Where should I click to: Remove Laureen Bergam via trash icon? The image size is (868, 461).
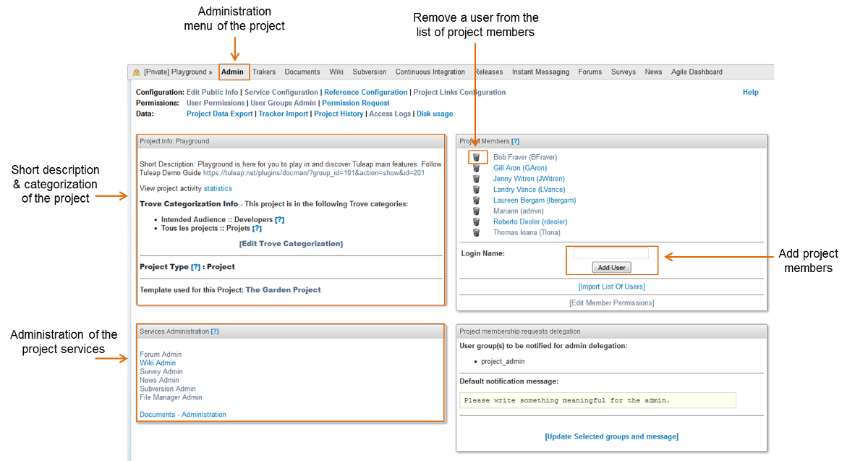click(x=476, y=200)
